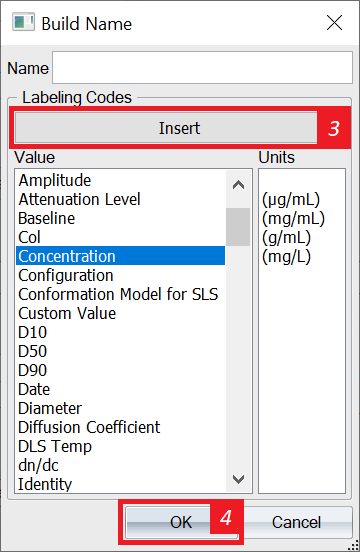Viewport: 360px width, 552px height.
Task: Confirm with the OK button
Action: (x=181, y=522)
